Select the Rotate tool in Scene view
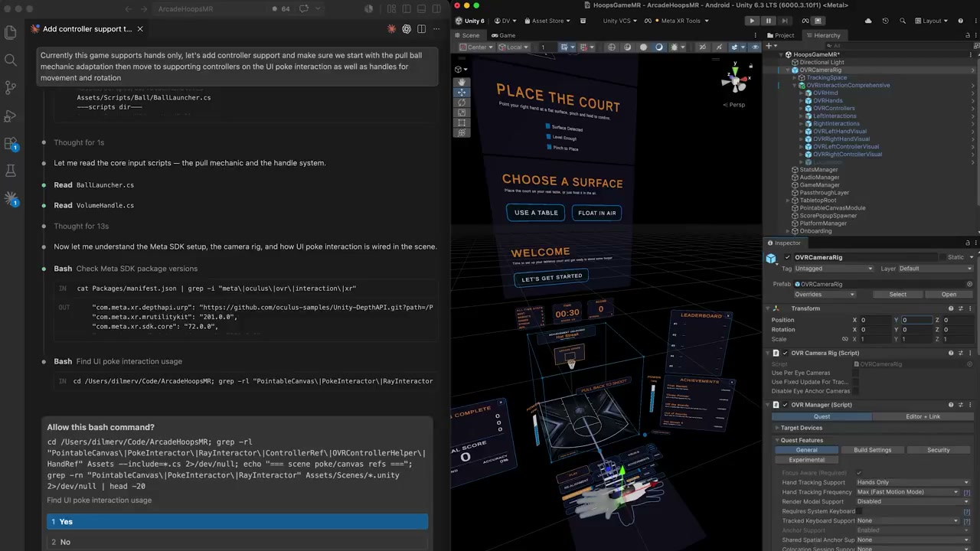This screenshot has width=980, height=551. (x=461, y=103)
